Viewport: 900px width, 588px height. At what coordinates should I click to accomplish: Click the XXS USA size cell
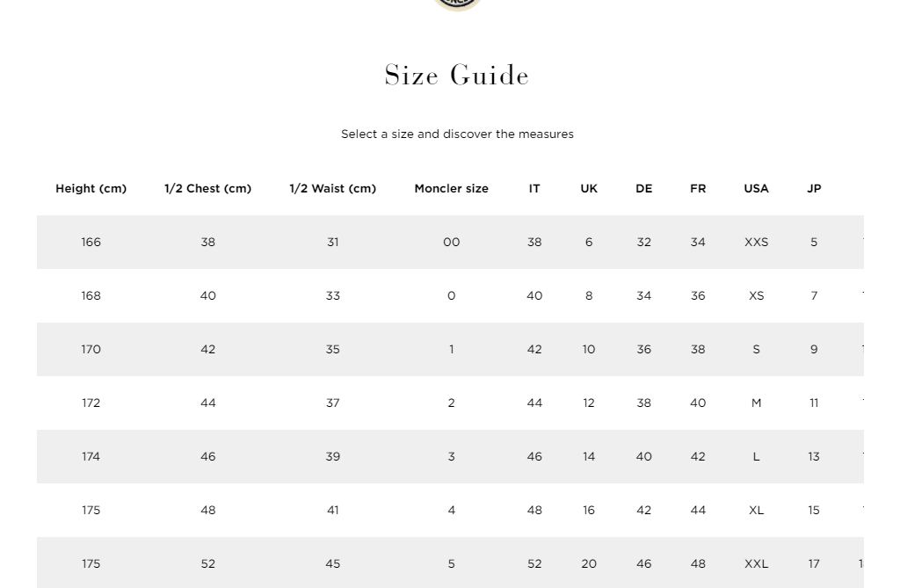click(x=756, y=243)
